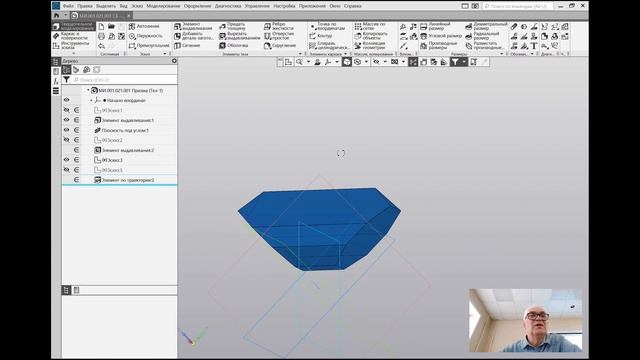Open the Файл menu
Viewport: 640px width, 360px height.
coord(68,6)
